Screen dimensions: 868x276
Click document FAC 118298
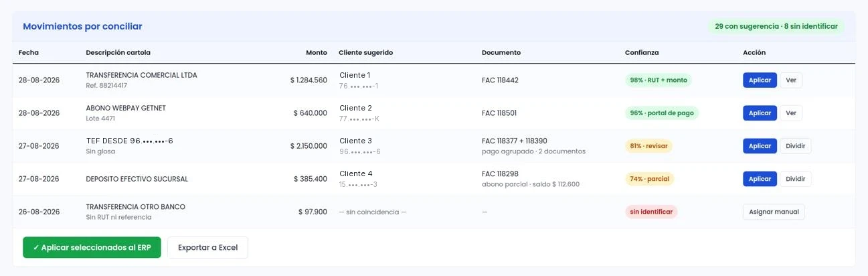coord(500,174)
